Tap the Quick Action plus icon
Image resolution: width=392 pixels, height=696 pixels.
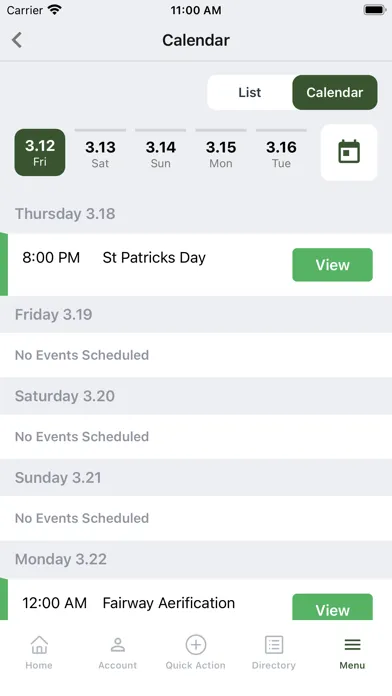[x=196, y=645]
